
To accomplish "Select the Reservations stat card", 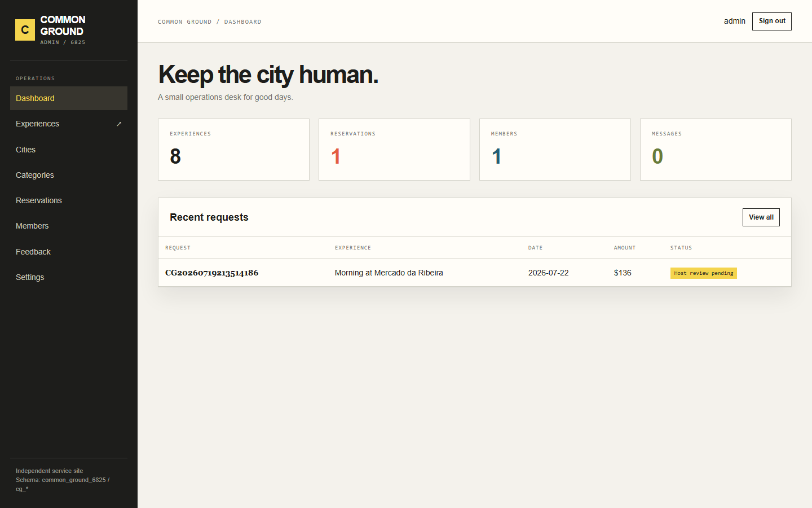I will pos(394,150).
